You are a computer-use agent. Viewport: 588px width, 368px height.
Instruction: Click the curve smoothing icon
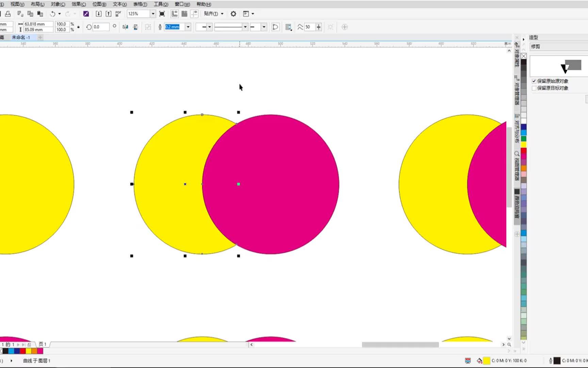300,27
